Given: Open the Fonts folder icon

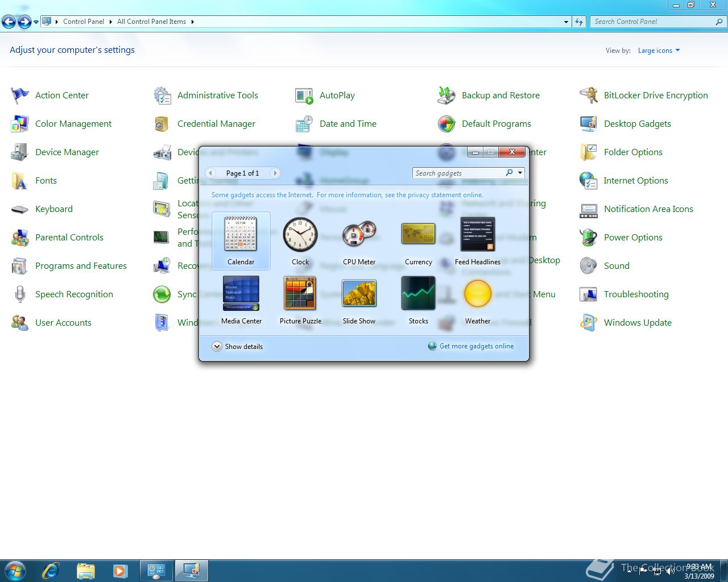Looking at the screenshot, I should 20,181.
